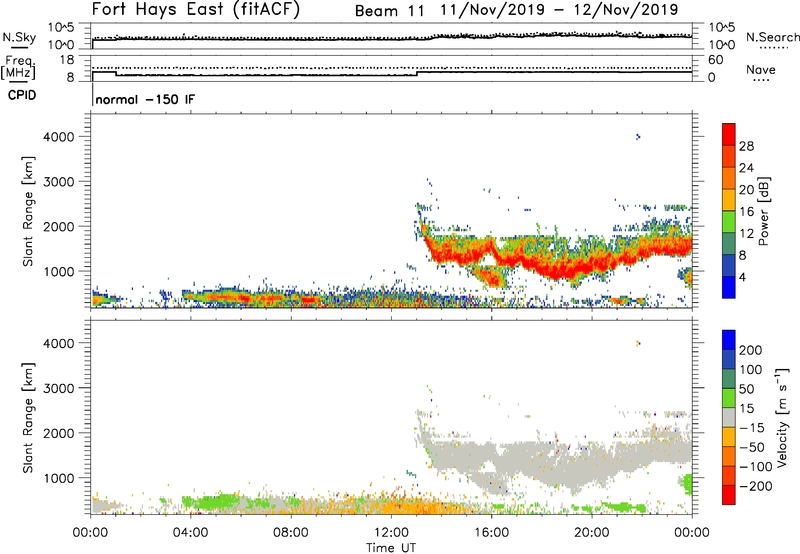Click the '-15' value on velocity scale
Viewport: 800px width, 554px height.
(x=752, y=427)
